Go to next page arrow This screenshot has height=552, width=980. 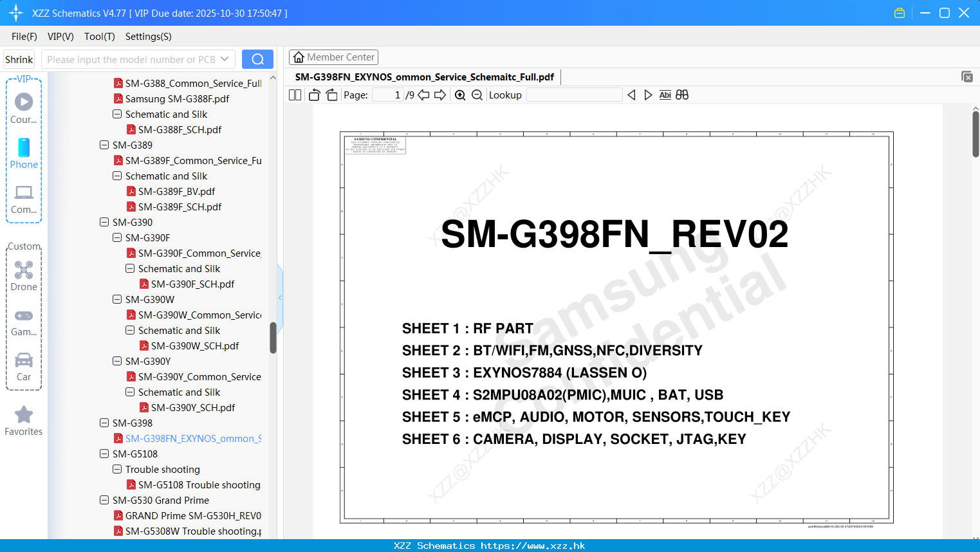(x=440, y=95)
